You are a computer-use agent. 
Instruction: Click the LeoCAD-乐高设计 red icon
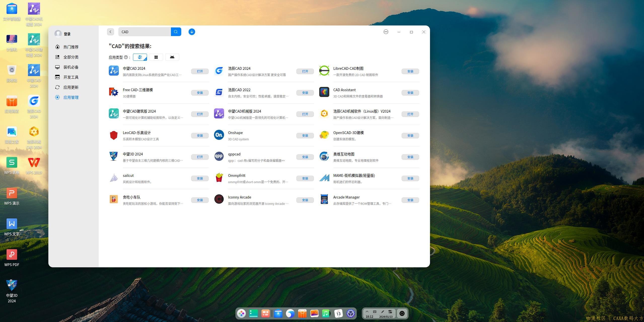point(114,135)
